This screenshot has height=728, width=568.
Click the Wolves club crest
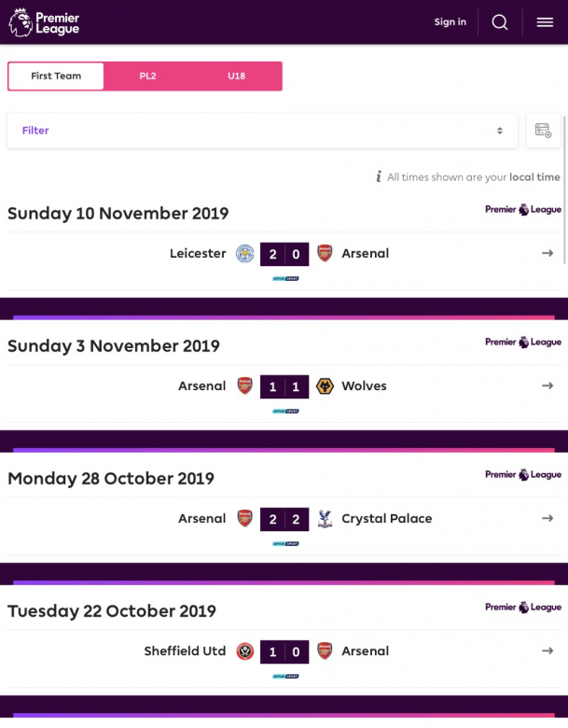click(x=325, y=386)
